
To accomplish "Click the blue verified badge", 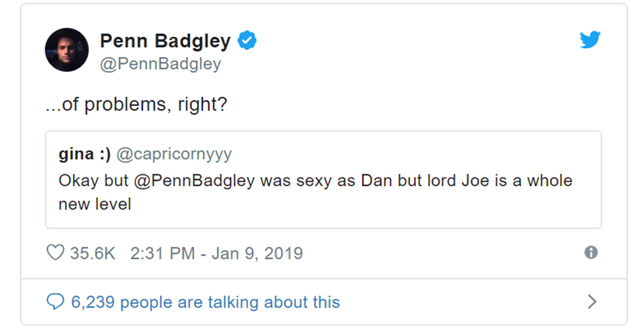I will pyautogui.click(x=247, y=41).
